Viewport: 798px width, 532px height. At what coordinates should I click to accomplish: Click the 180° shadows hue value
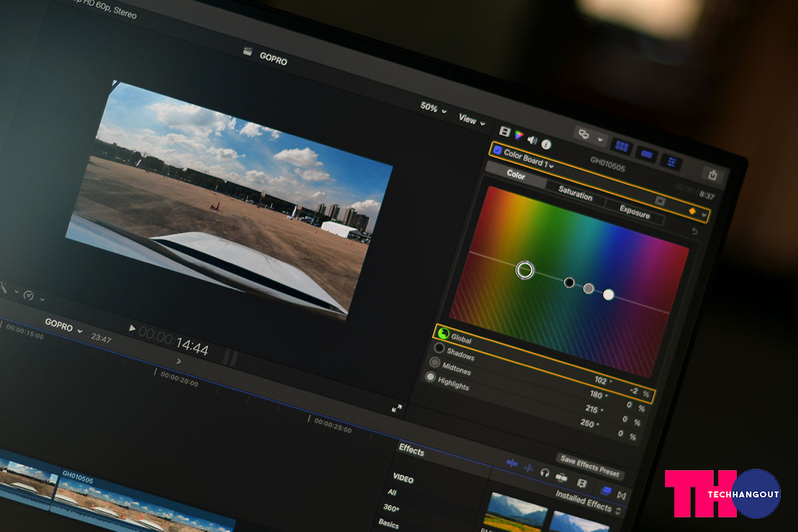click(596, 395)
